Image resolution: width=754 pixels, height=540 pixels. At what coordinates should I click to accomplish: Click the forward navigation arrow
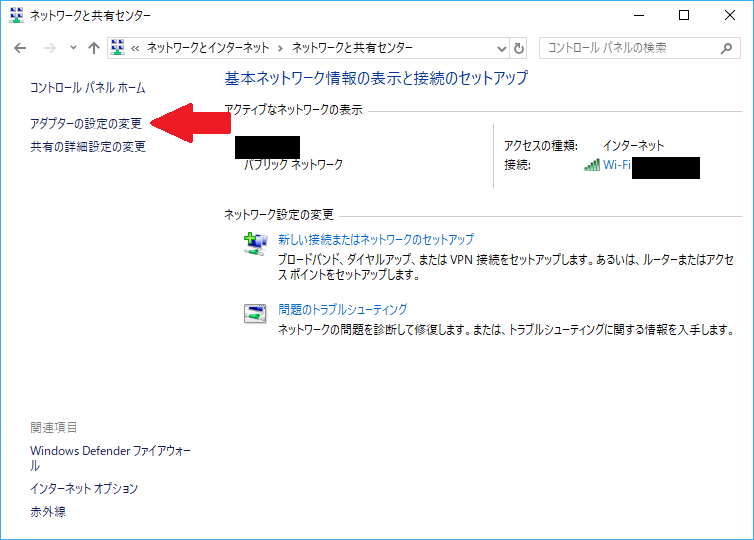[50, 48]
